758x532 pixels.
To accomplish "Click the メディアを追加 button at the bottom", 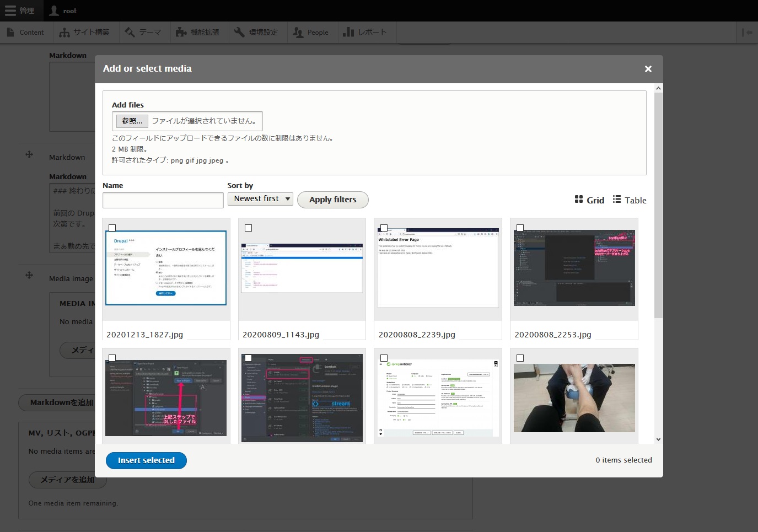I will point(67,480).
